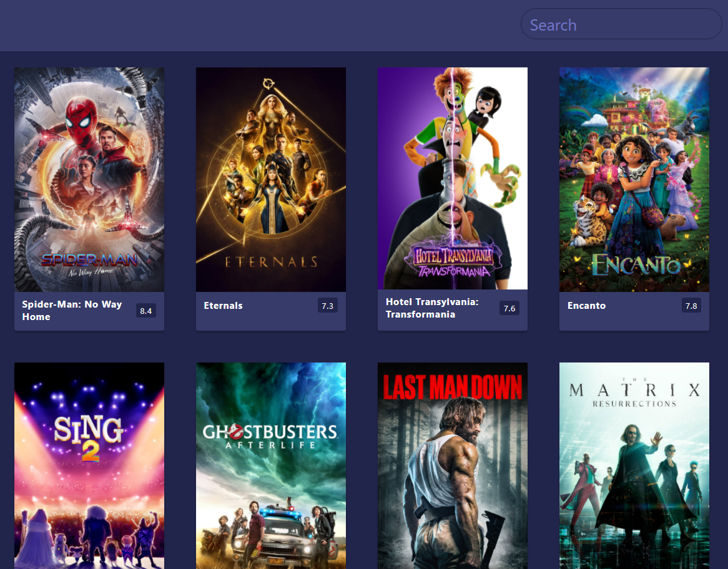This screenshot has width=728, height=569.
Task: Click the 8.4 rating badge
Action: click(x=145, y=311)
